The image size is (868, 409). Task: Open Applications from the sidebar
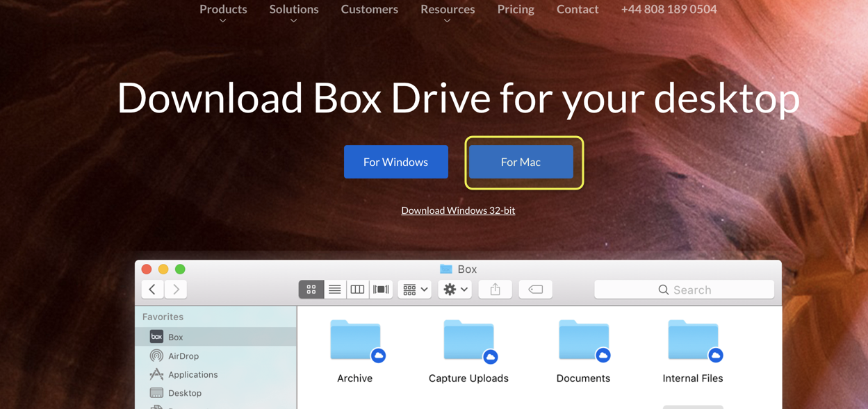(215, 374)
